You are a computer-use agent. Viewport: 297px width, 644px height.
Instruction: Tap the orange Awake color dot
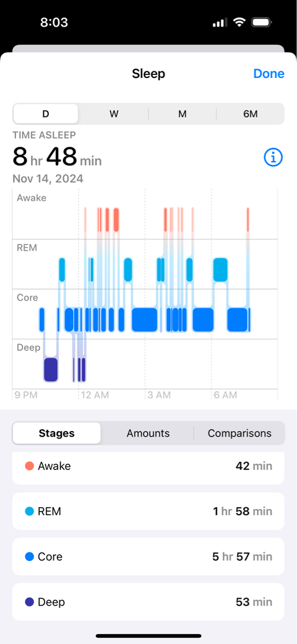pos(30,466)
